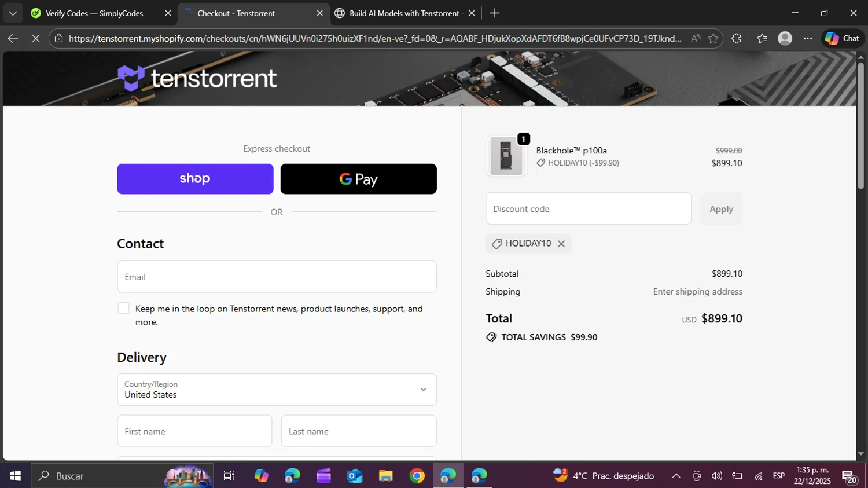This screenshot has height=488, width=868.
Task: Open the browser profile avatar
Action: coord(785,38)
